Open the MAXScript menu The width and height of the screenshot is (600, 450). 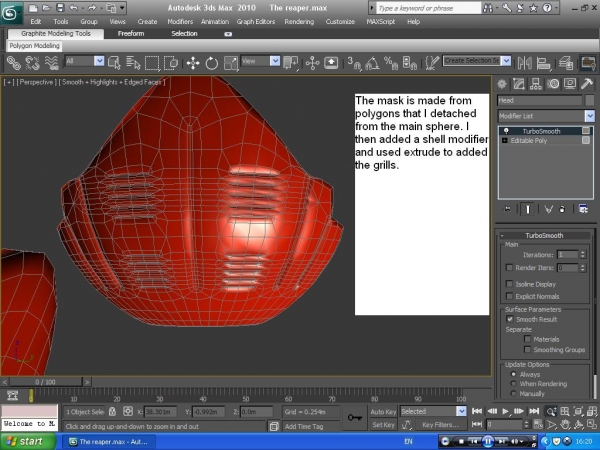pyautogui.click(x=380, y=22)
